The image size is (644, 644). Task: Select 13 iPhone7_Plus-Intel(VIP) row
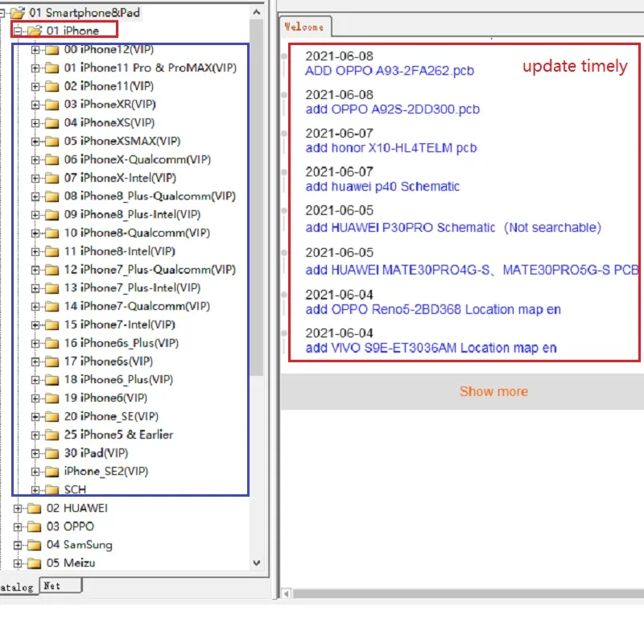132,288
